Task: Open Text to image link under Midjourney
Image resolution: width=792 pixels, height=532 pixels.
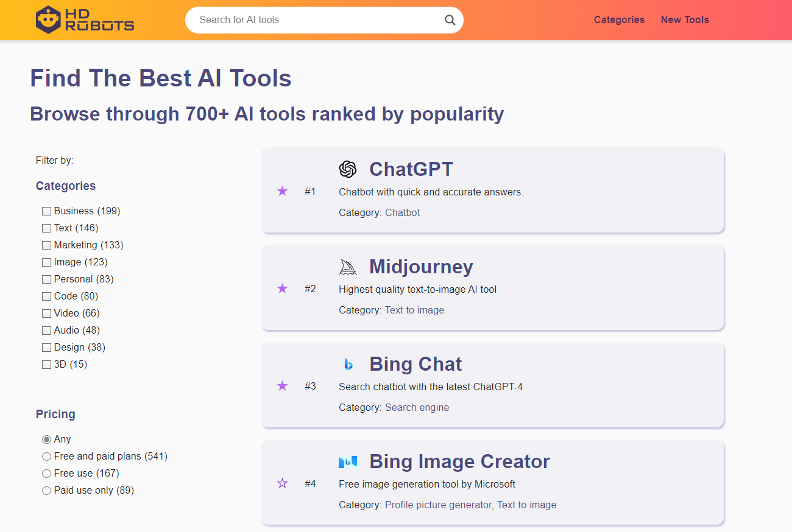Action: (414, 310)
